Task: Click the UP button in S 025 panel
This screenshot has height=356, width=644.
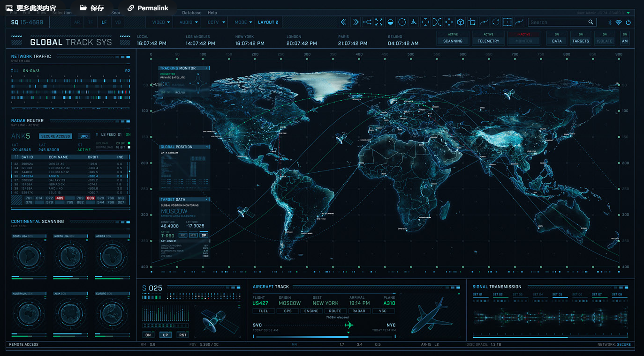Action: click(x=165, y=335)
